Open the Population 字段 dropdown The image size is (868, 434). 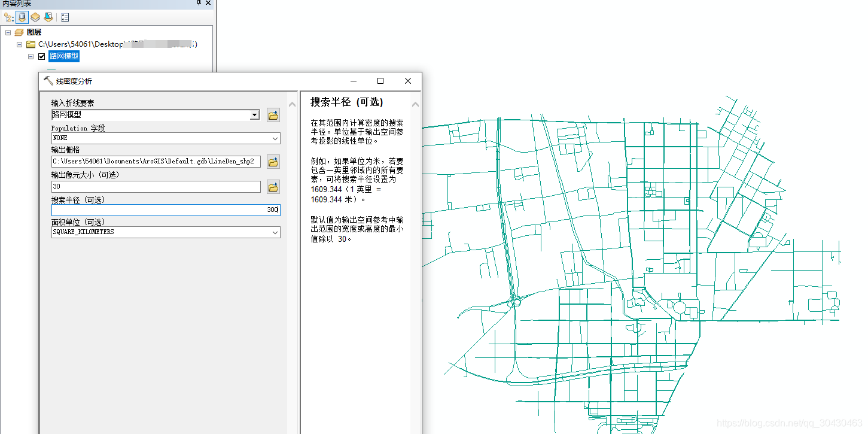[276, 138]
